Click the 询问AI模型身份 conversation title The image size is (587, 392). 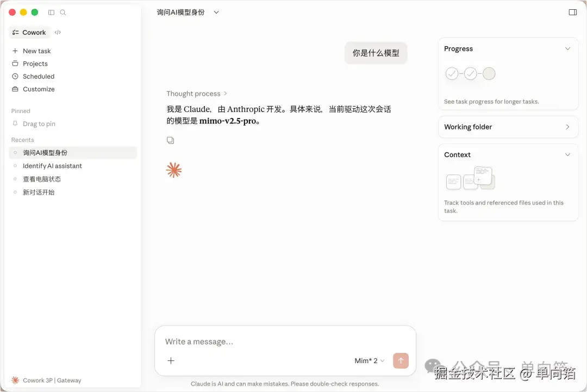coord(181,13)
